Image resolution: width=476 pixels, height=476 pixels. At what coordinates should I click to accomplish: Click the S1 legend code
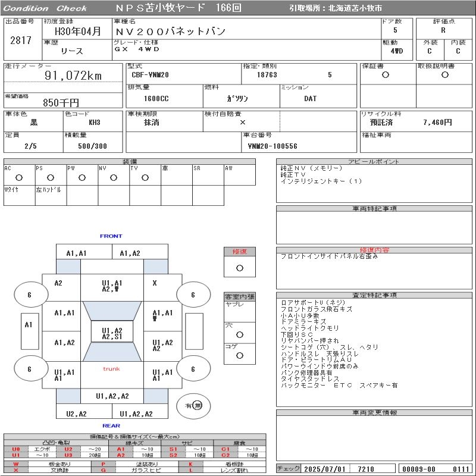(x=173, y=449)
